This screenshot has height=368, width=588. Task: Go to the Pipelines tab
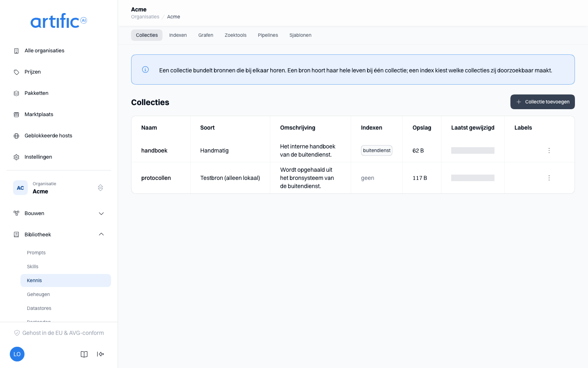[268, 35]
